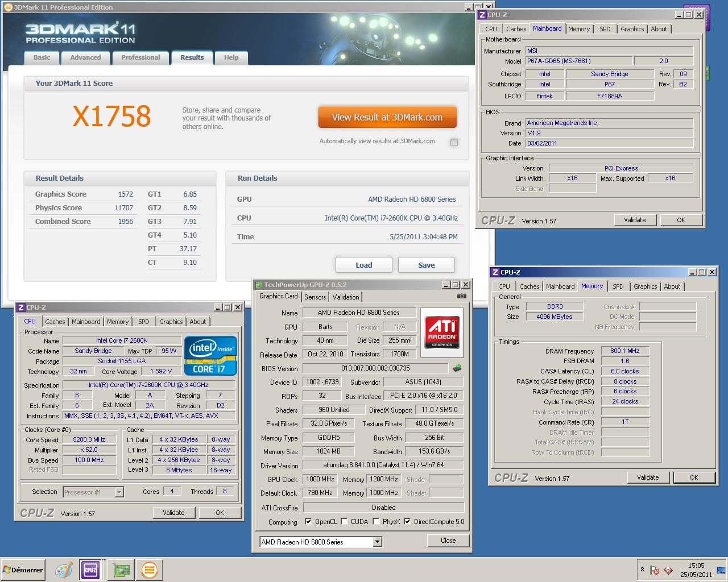The width and height of the screenshot is (728, 582).
Task: Enable automatically view results at 3DMark.com
Action: click(x=454, y=142)
